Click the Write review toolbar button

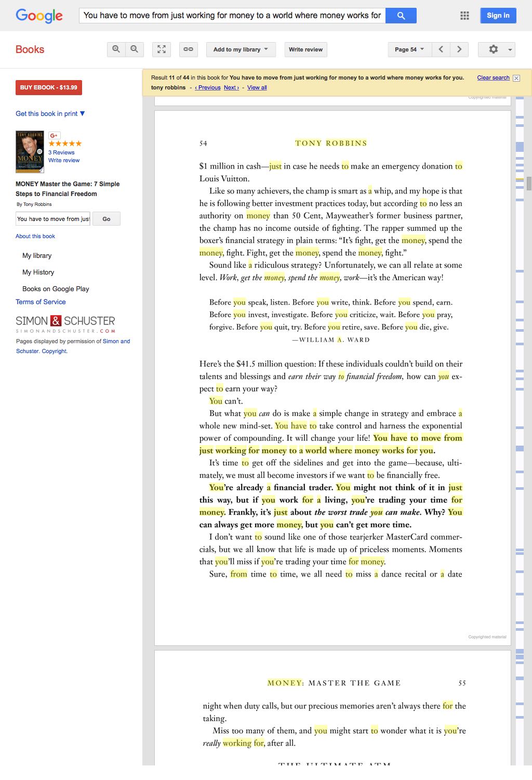click(305, 49)
